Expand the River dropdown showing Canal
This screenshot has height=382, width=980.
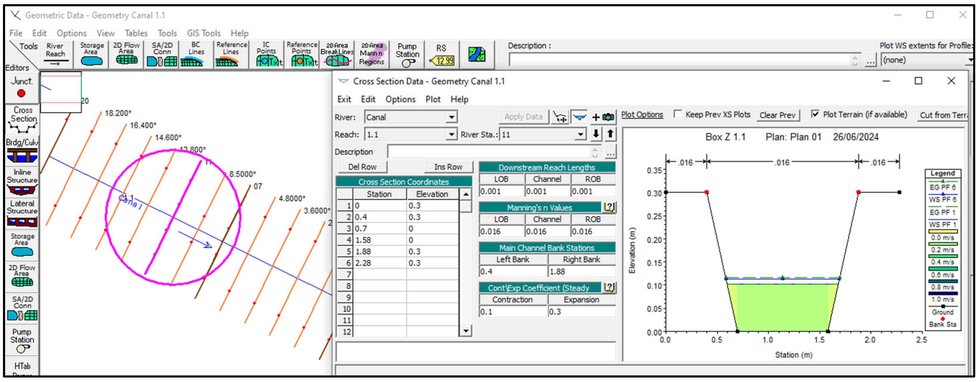[x=451, y=117]
